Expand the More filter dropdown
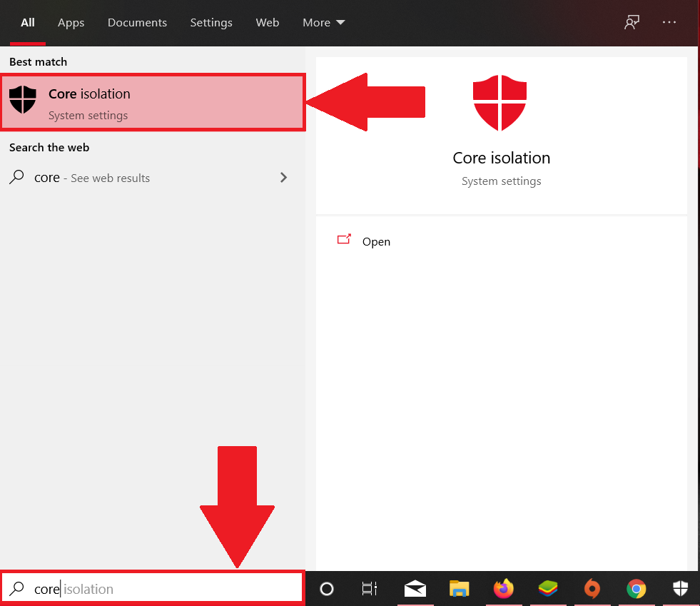The image size is (700, 606). pyautogui.click(x=323, y=22)
